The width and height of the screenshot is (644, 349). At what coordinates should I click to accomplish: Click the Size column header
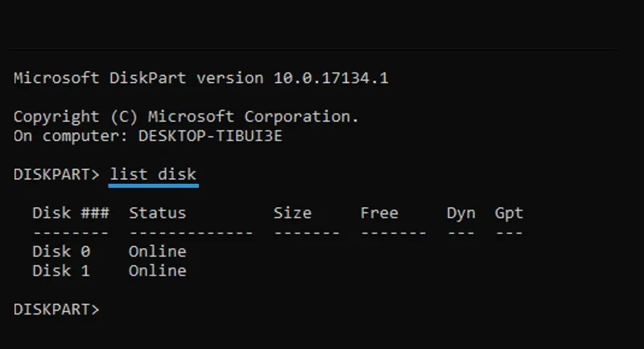(x=292, y=213)
